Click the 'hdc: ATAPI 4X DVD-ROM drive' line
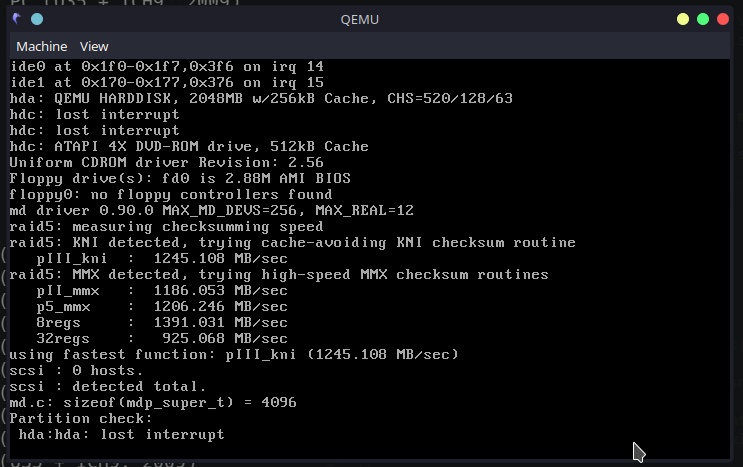743x467 pixels. (189, 146)
